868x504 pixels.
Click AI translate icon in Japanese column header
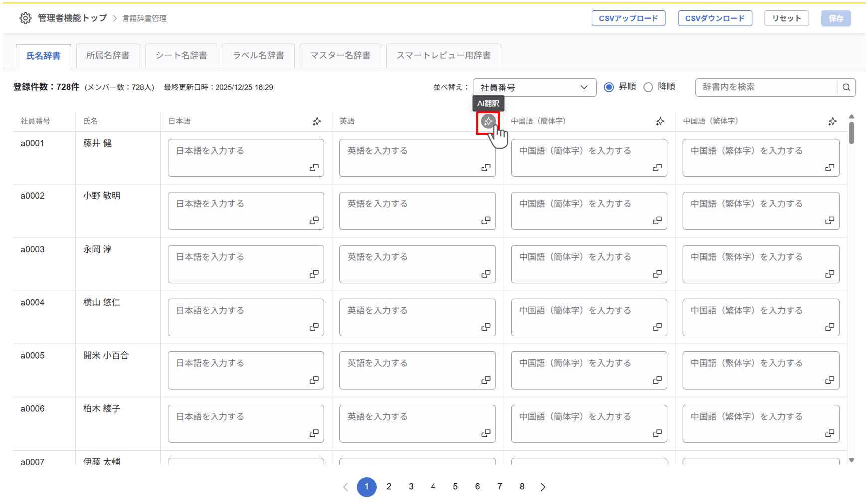(317, 121)
